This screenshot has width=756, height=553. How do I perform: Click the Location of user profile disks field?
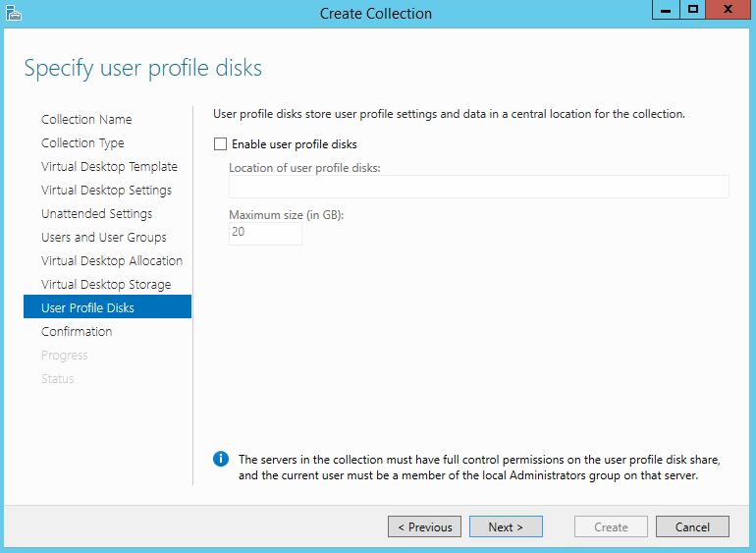point(478,187)
